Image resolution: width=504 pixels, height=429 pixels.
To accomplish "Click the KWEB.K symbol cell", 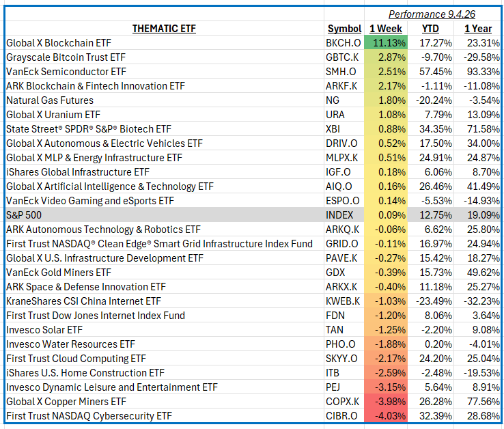I will [x=343, y=301].
